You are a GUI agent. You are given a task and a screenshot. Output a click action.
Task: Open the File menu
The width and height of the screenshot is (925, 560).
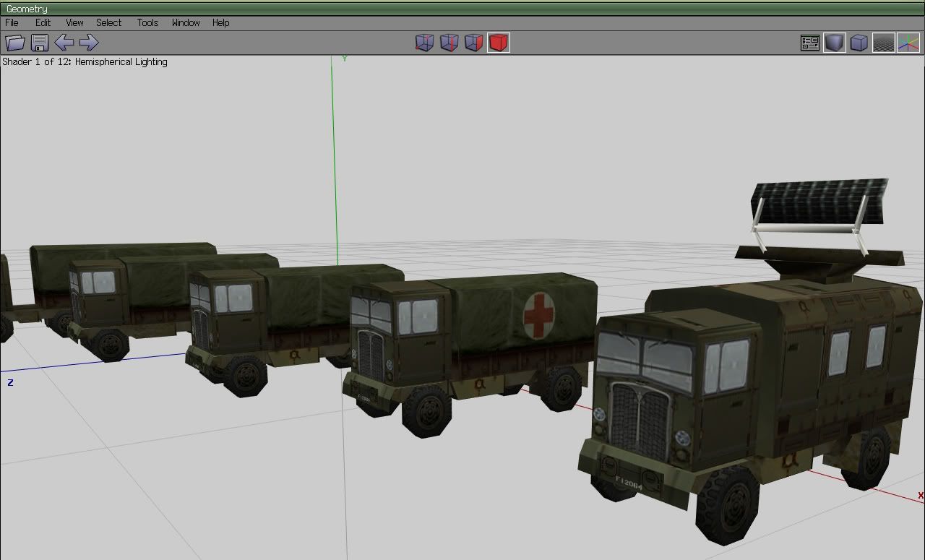(x=12, y=22)
